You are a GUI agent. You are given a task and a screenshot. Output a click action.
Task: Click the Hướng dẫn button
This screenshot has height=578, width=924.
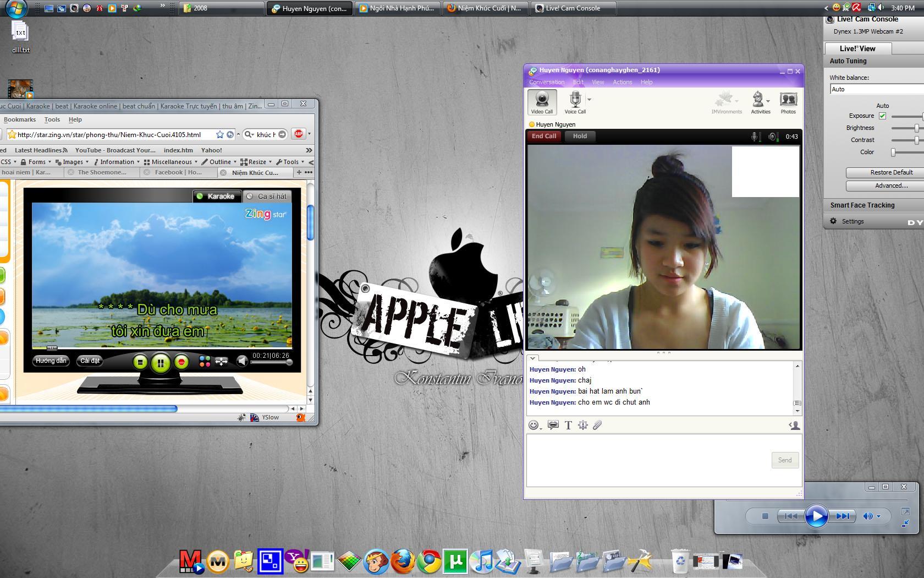51,361
